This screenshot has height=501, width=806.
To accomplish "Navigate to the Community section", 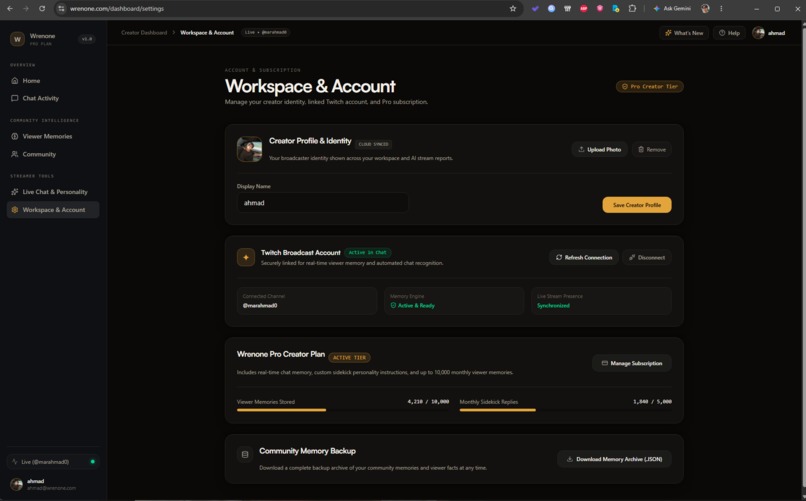I will (53, 154).
